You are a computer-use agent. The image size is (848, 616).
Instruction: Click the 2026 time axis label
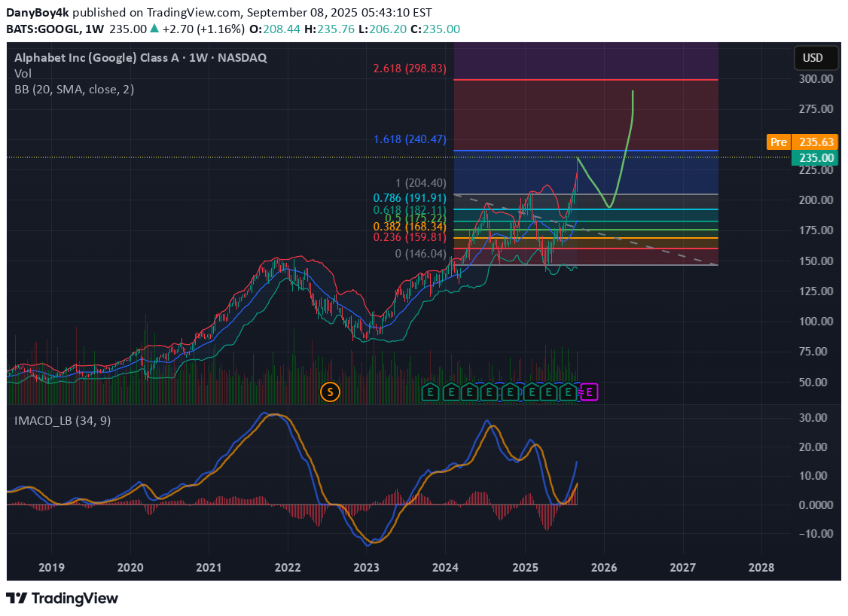tap(604, 567)
